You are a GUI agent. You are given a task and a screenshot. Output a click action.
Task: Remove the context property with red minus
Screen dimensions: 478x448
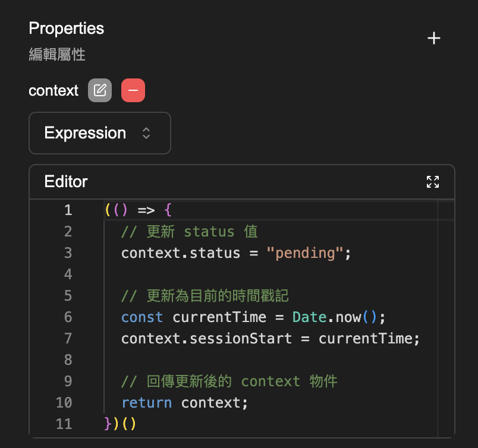coord(133,90)
